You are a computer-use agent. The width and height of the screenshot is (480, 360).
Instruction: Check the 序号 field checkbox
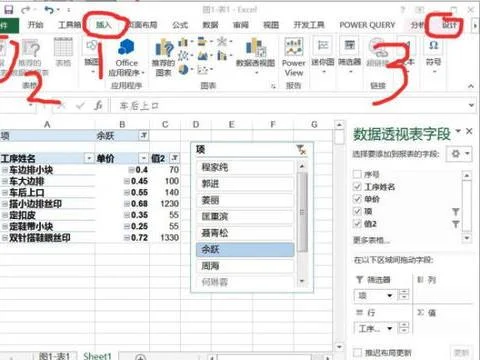(x=357, y=174)
